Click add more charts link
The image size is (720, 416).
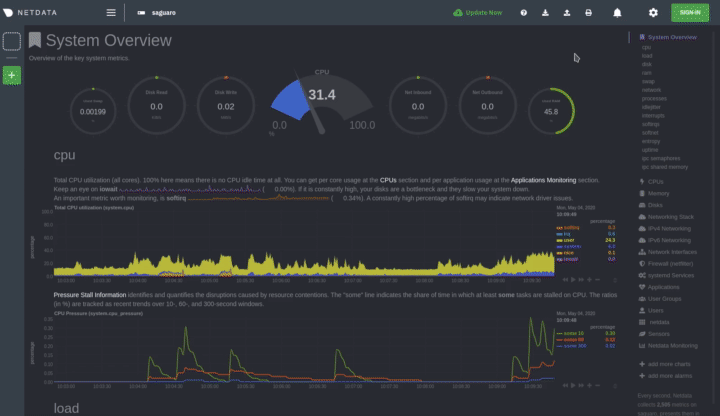click(669, 364)
